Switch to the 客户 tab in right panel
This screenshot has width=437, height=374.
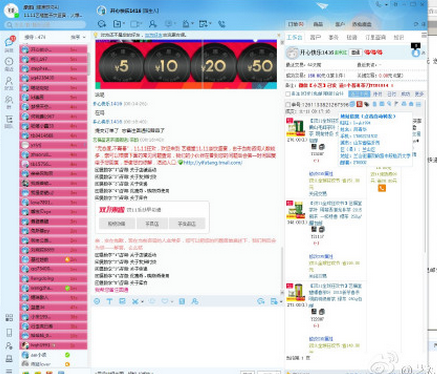pyautogui.click(x=315, y=37)
